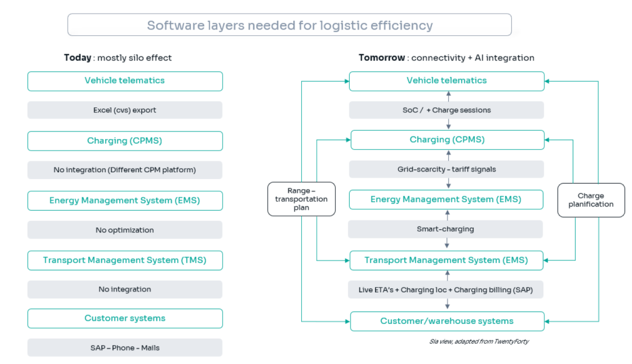632x364 pixels.
Task: Click 'Vehicle telematics' box in the Today column
Action: coord(125,81)
